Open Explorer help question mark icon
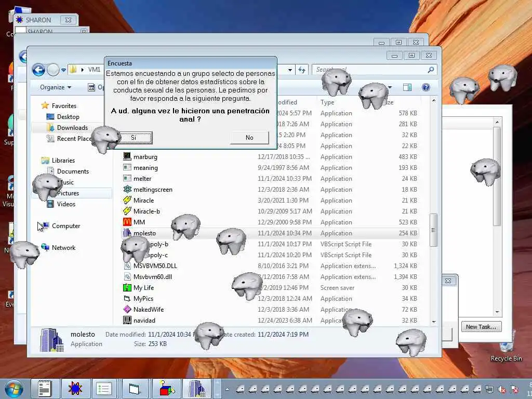Screen dimensions: 532x399 click(426, 87)
